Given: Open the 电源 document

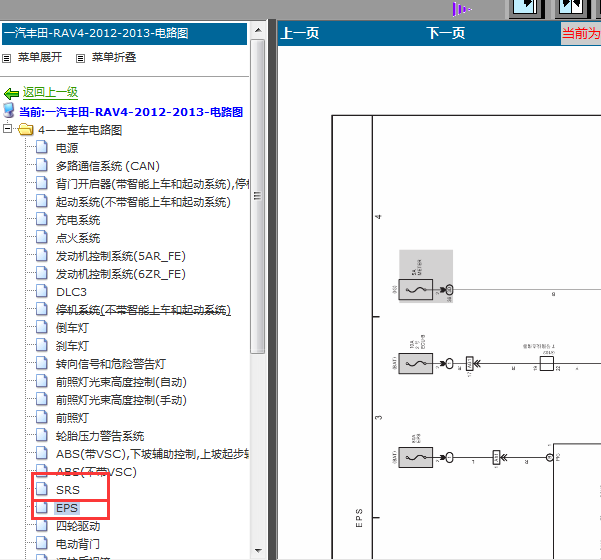Looking at the screenshot, I should (67, 148).
